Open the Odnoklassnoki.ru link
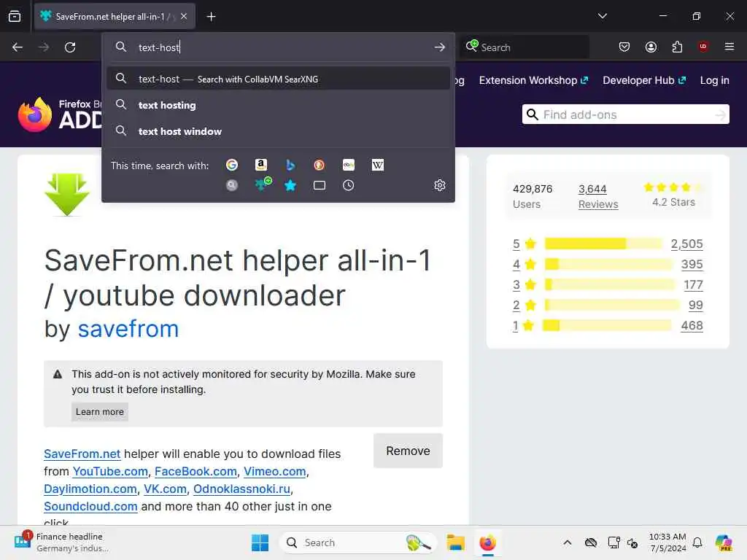This screenshot has width=747, height=560. pos(241,489)
